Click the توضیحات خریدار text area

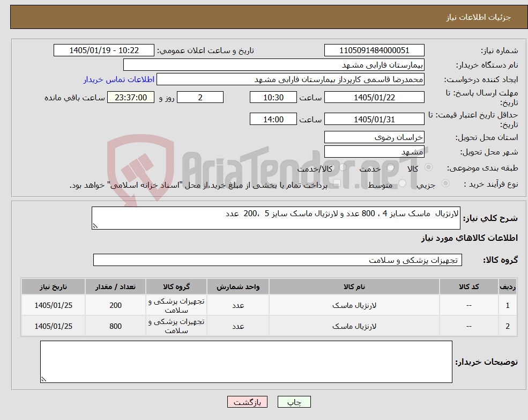click(246, 362)
